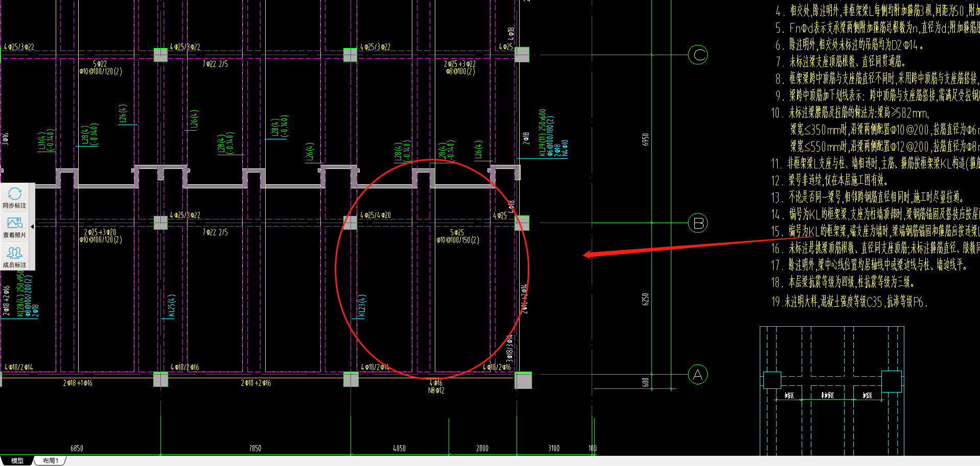This screenshot has height=466, width=980.
Task: Select the 6850 dimension text
Action: coord(77,448)
